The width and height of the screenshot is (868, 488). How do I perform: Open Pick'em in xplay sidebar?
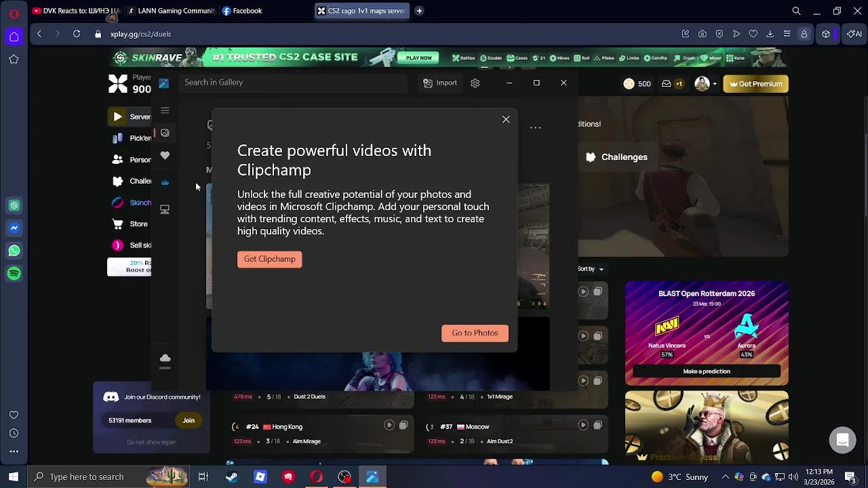click(x=132, y=138)
